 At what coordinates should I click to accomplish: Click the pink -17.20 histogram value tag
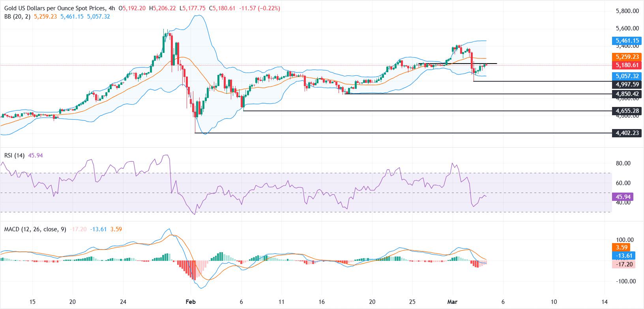(623, 264)
